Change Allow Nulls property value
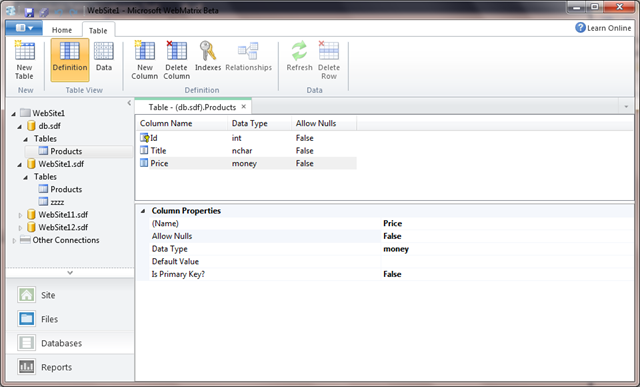 (x=507, y=236)
